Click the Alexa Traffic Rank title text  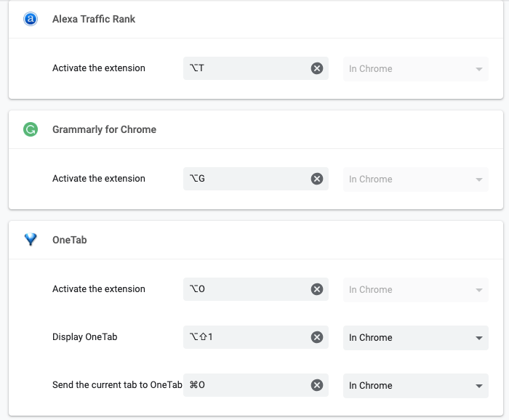94,19
